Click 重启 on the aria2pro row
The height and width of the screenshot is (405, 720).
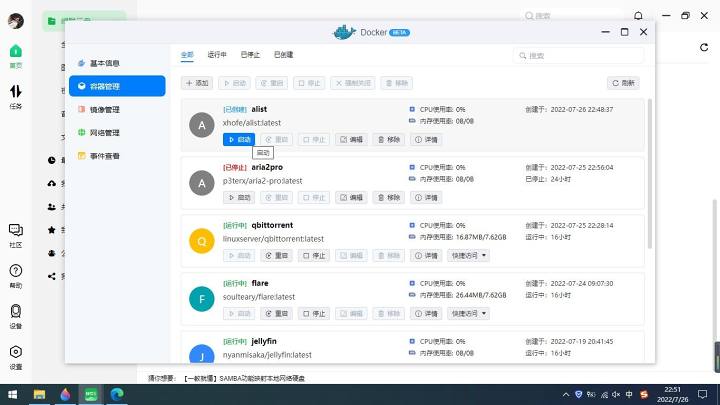pyautogui.click(x=276, y=197)
